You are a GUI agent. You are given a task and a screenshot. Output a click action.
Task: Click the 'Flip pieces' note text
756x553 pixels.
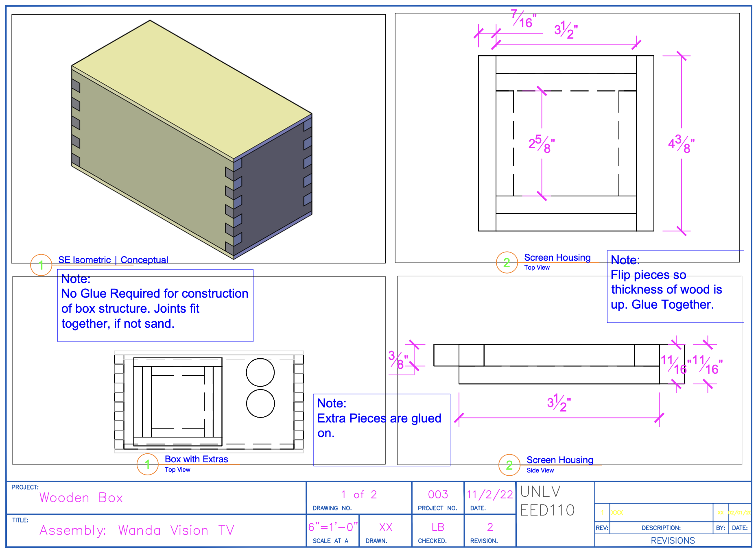(666, 290)
